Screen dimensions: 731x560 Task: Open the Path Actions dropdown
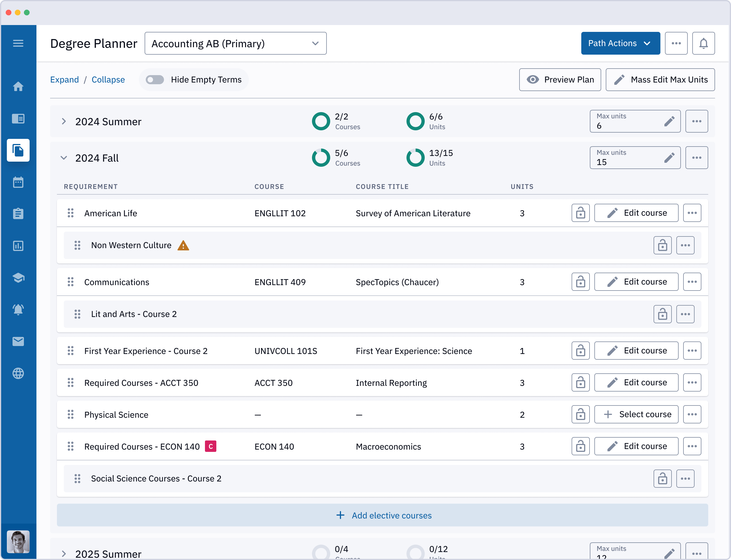(x=620, y=43)
